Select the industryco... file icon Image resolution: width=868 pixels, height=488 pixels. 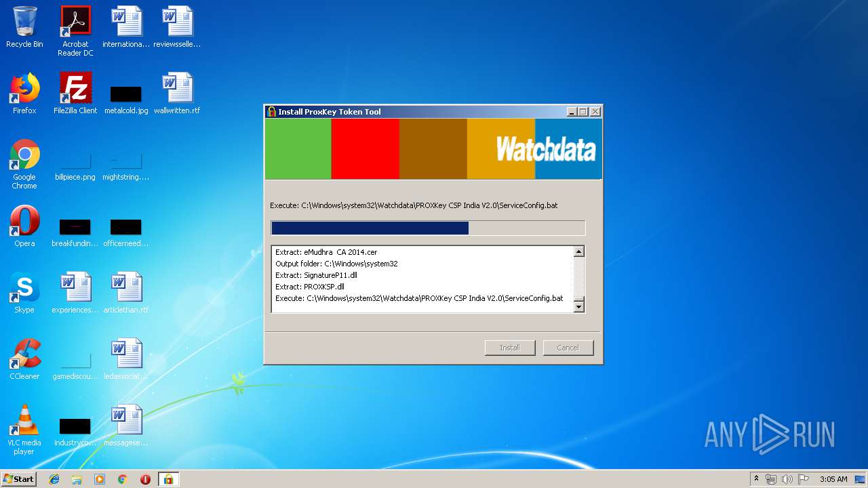(75, 432)
